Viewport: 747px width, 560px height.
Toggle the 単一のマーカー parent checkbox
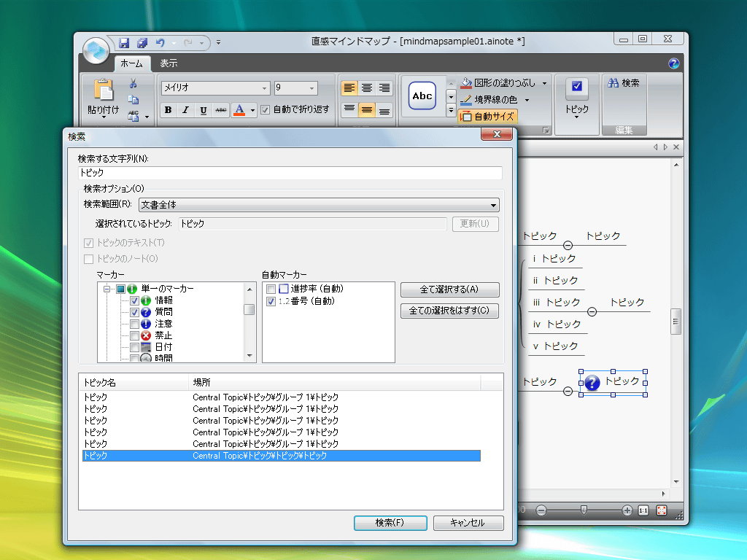(x=120, y=289)
